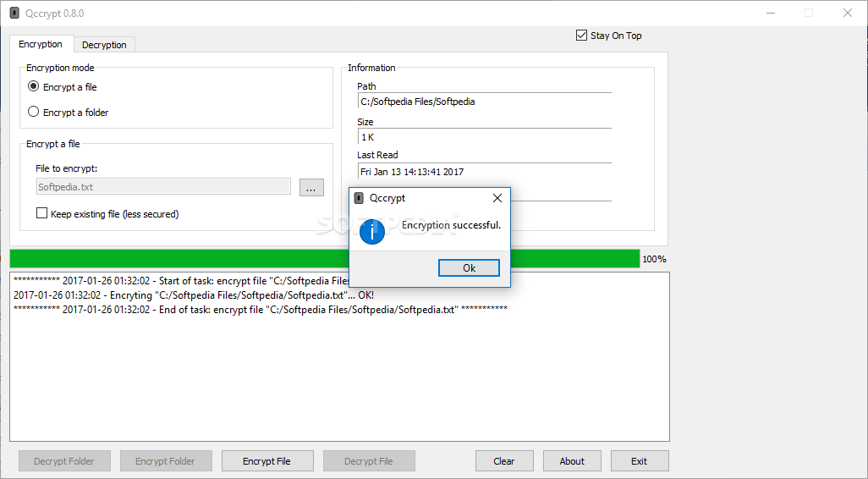Click the "Encryption successful." message text
The width and height of the screenshot is (868, 479).
point(451,225)
